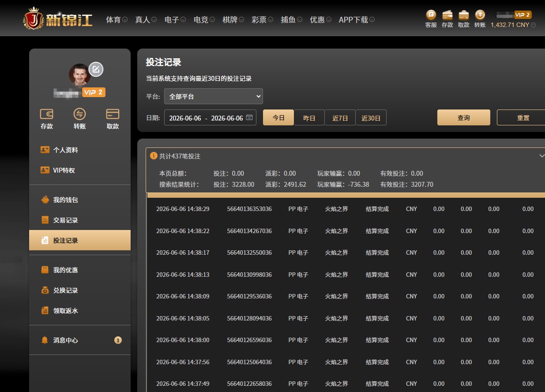Click bet ID 56640136353036

(x=249, y=209)
